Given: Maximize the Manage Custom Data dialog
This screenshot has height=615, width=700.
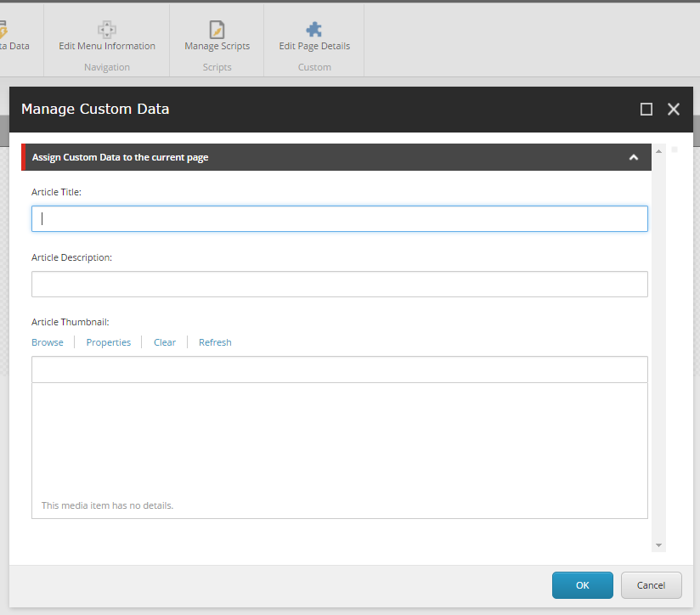Looking at the screenshot, I should coord(646,109).
